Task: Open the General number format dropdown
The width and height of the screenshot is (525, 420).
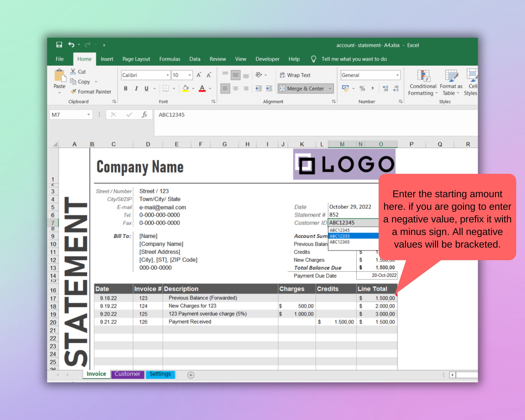Action: tap(397, 75)
